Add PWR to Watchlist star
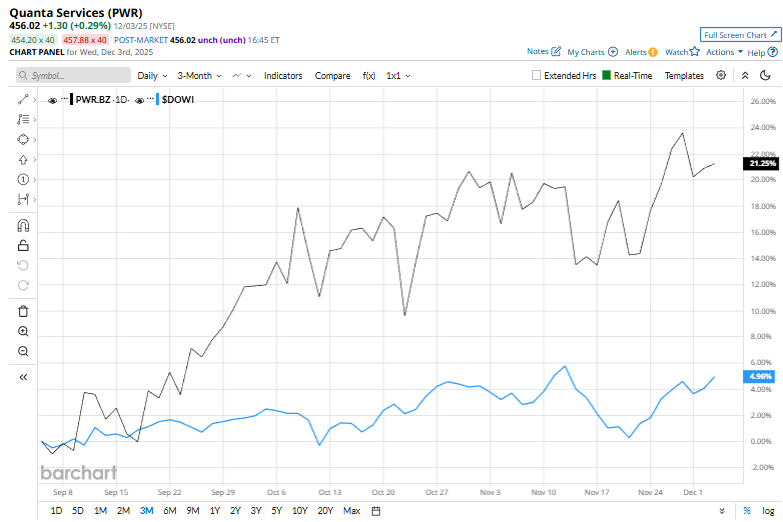The height and width of the screenshot is (522, 783). click(694, 51)
